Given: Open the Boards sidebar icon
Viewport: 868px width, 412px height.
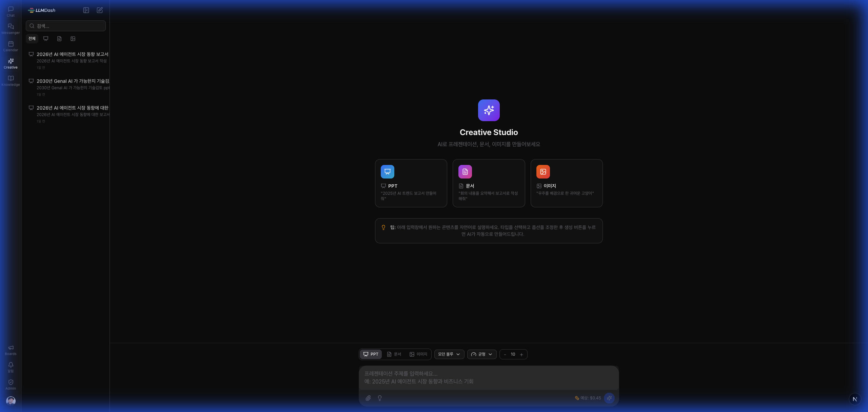Looking at the screenshot, I should point(11,350).
